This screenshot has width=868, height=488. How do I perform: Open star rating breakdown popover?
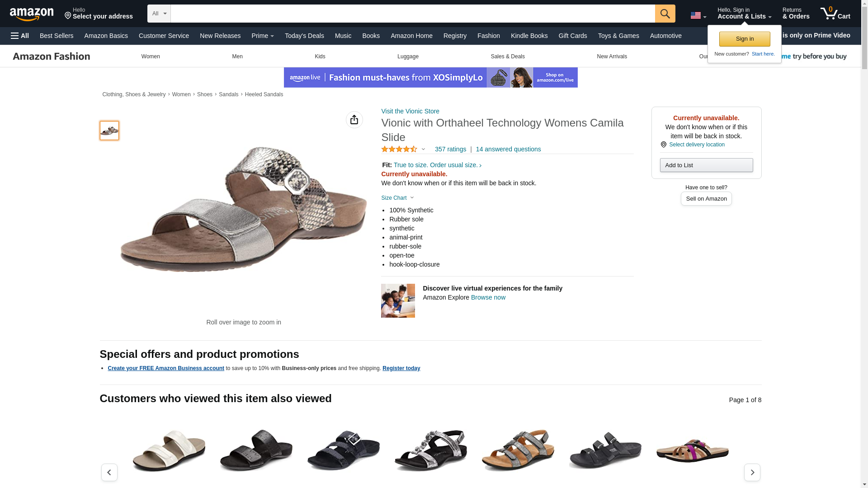click(x=403, y=149)
